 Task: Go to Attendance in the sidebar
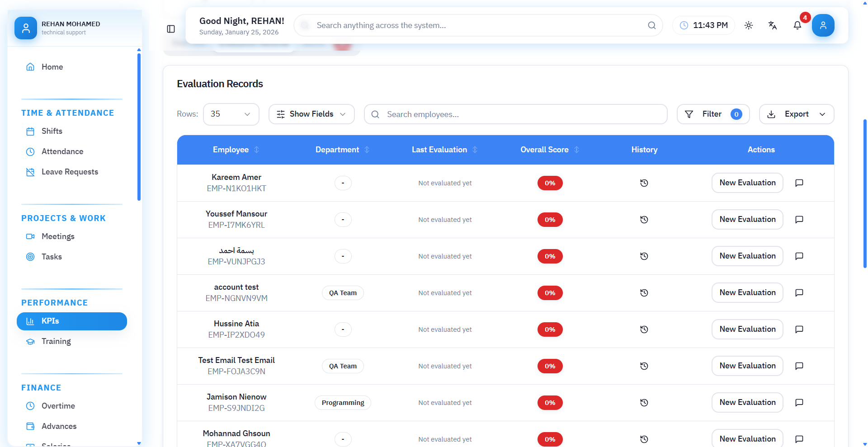pyautogui.click(x=62, y=151)
